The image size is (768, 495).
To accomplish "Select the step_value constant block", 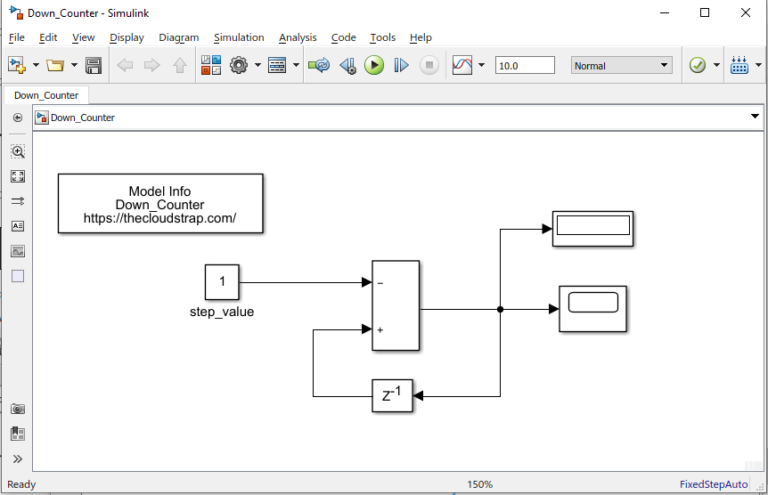I will coord(222,282).
